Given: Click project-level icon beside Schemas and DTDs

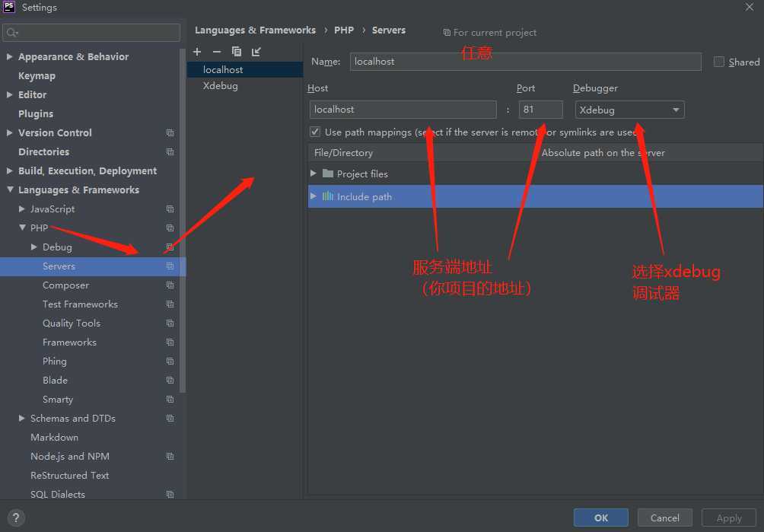Looking at the screenshot, I should [x=170, y=418].
